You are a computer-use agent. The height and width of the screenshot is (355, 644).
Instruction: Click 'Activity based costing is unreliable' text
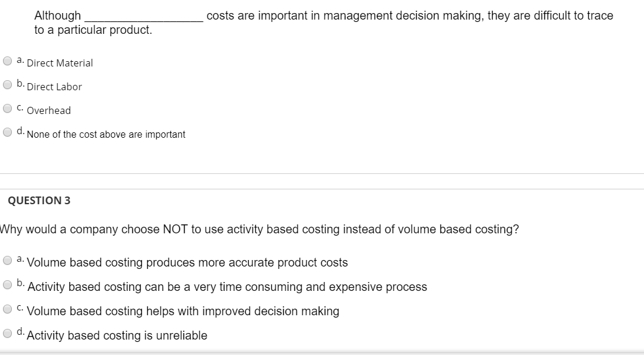[x=118, y=335]
